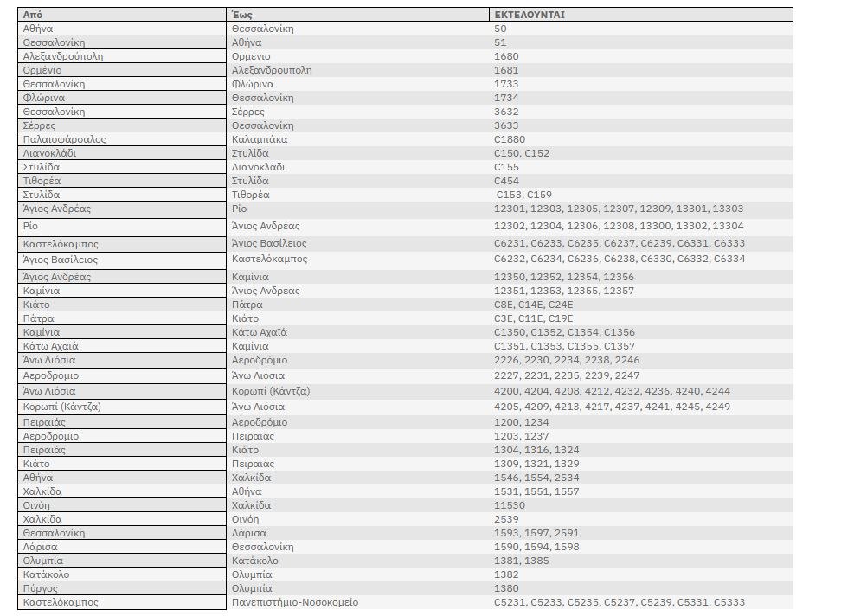Click the 'ΕΚΤΕΛΟΥΝΤΑΙ' column header
The height and width of the screenshot is (616, 854).
pos(530,15)
